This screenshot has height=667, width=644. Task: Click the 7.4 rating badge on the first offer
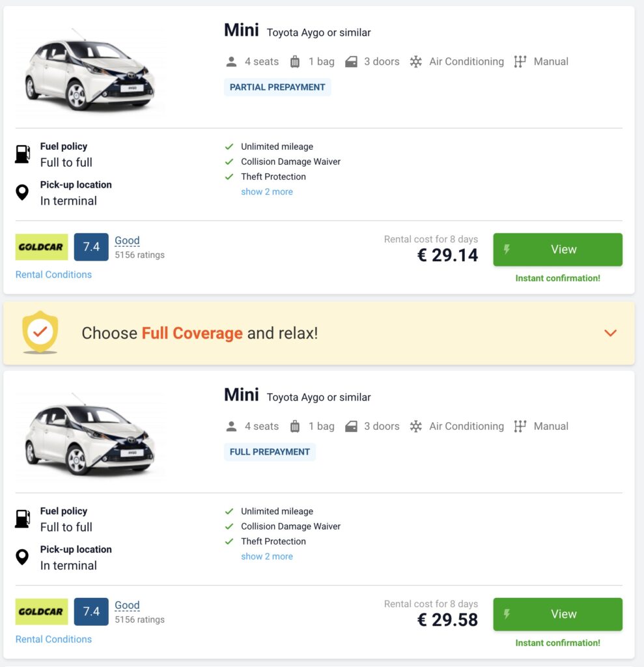click(91, 247)
